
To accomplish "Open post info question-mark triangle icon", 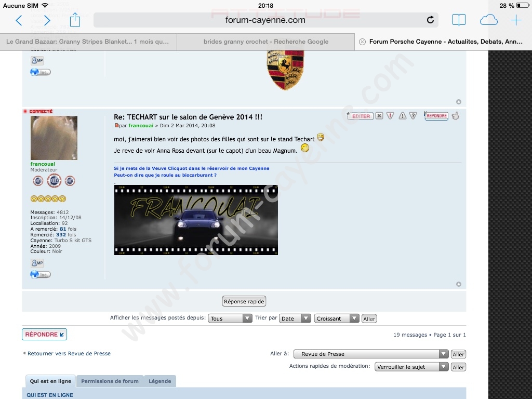I will (x=413, y=116).
